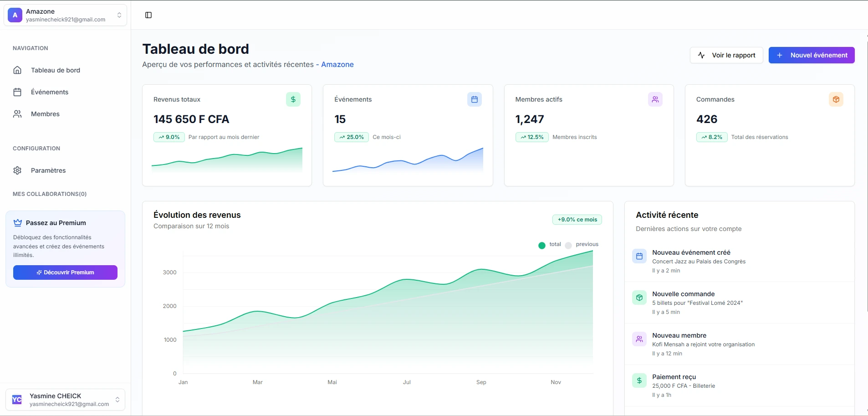This screenshot has height=416, width=868.
Task: Click the Nouvel événement button
Action: [811, 55]
